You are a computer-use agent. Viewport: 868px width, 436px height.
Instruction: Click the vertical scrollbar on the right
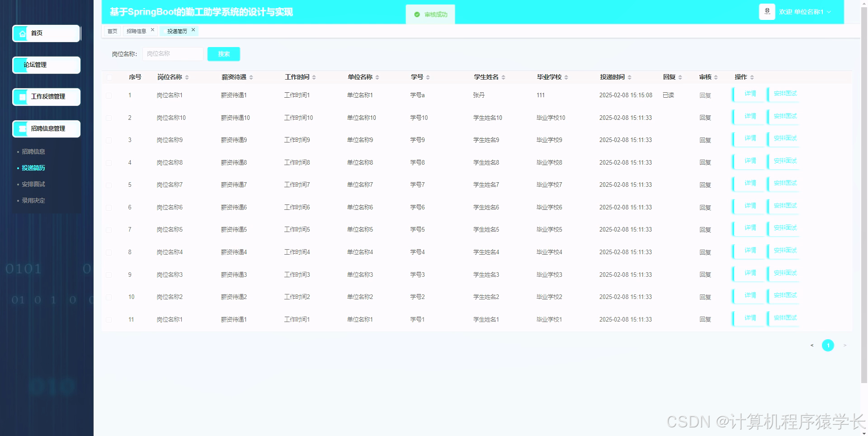(864, 194)
